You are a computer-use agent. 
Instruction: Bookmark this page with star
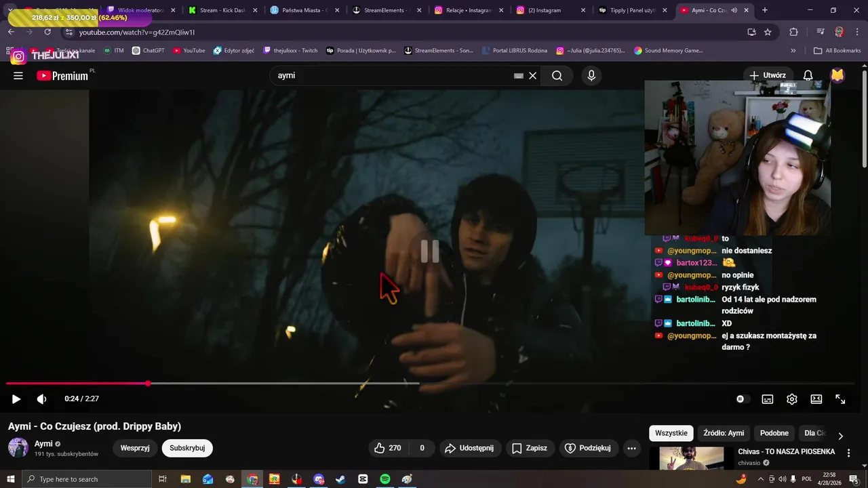pos(768,32)
